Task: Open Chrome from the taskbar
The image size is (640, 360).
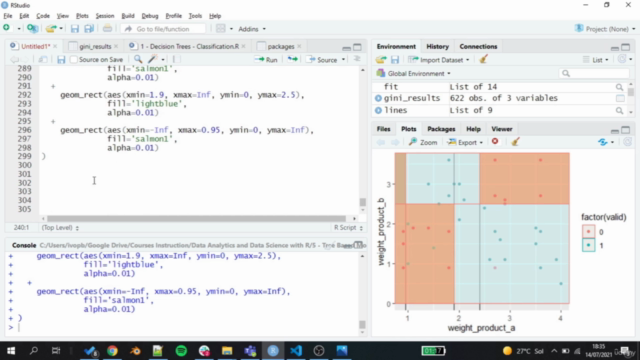Action: pos(112,350)
